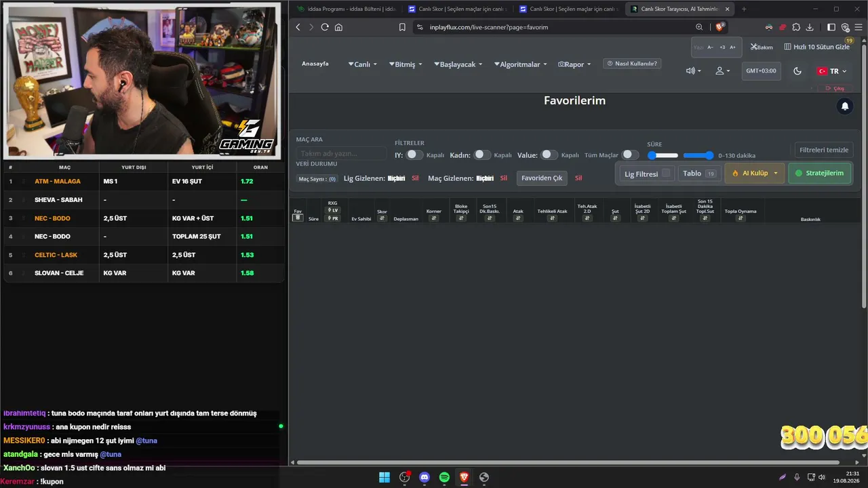Click the Tablo 19 button
Screen dimensions: 868x488
(x=699, y=174)
